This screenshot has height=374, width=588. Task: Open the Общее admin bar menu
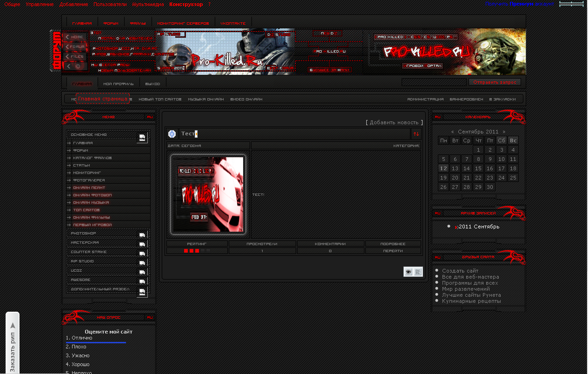(x=12, y=4)
